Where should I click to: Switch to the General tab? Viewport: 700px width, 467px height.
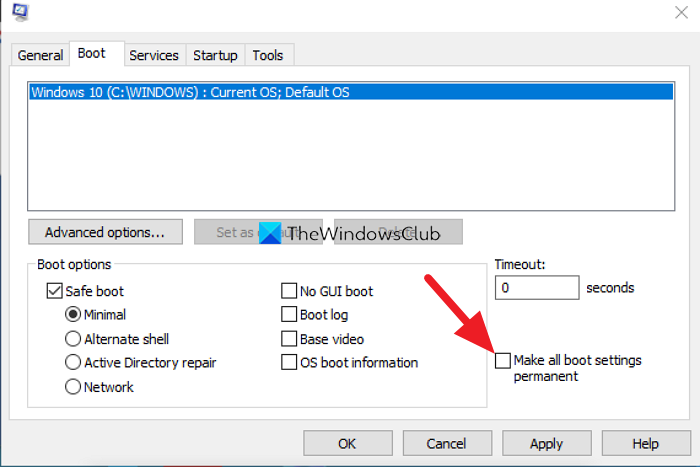pyautogui.click(x=40, y=55)
